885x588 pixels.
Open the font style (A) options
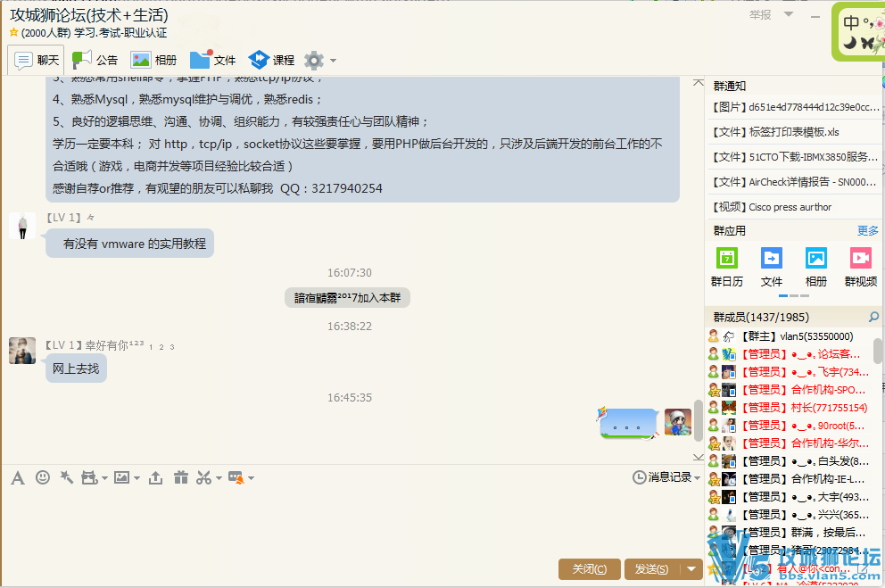coord(17,478)
